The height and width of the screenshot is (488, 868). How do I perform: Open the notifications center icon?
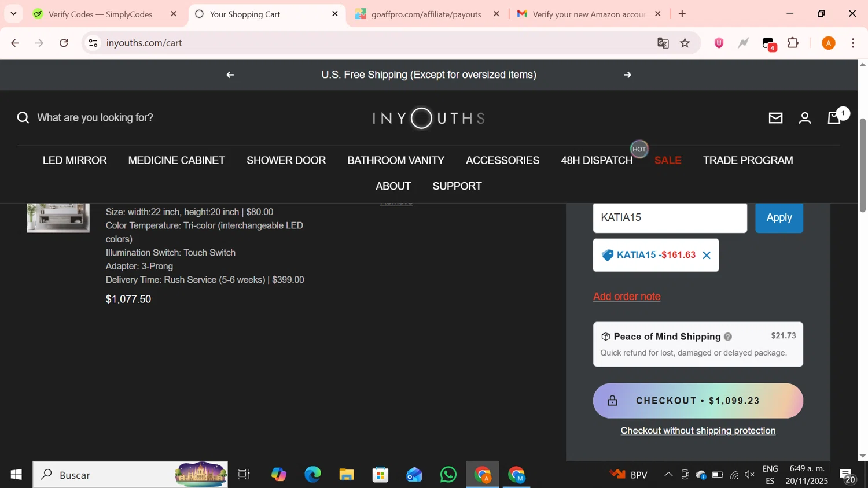pyautogui.click(x=848, y=476)
